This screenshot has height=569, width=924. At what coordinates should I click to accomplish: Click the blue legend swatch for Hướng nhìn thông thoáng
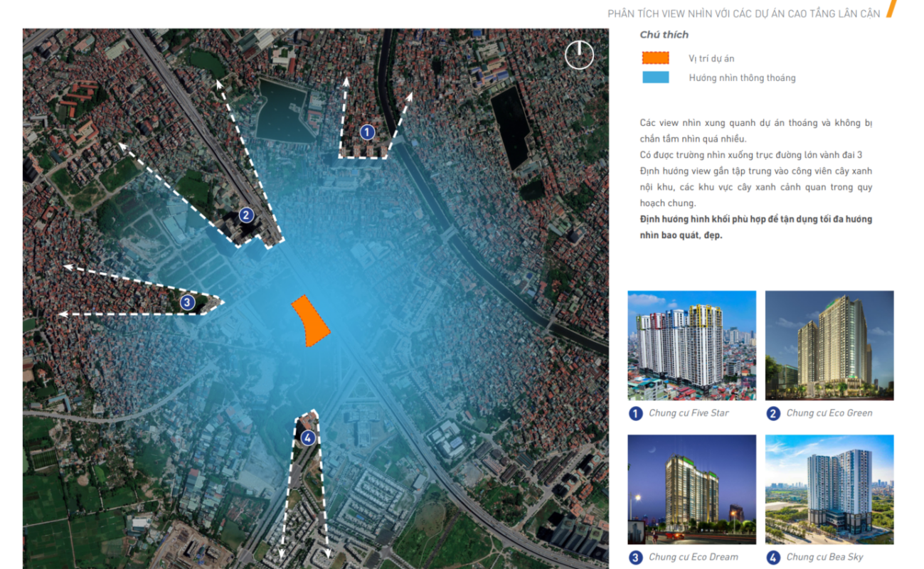click(x=655, y=78)
